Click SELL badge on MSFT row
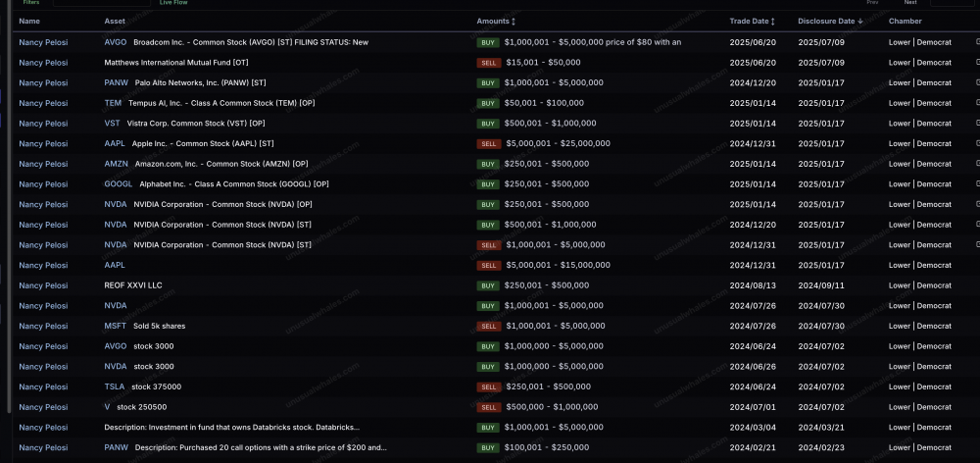 (x=488, y=326)
